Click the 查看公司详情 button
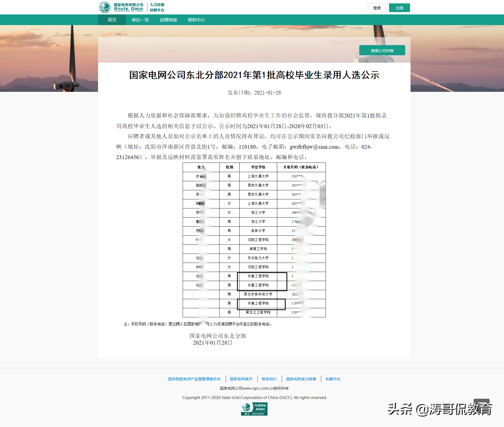Screen dimensions: 504x427 click(382, 50)
